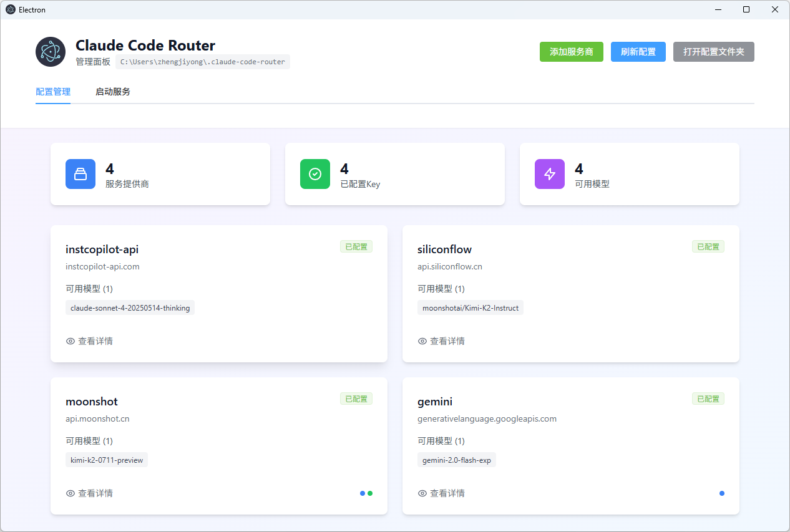Click the 打开配置文件夹 button
The image size is (790, 532).
[x=714, y=52]
